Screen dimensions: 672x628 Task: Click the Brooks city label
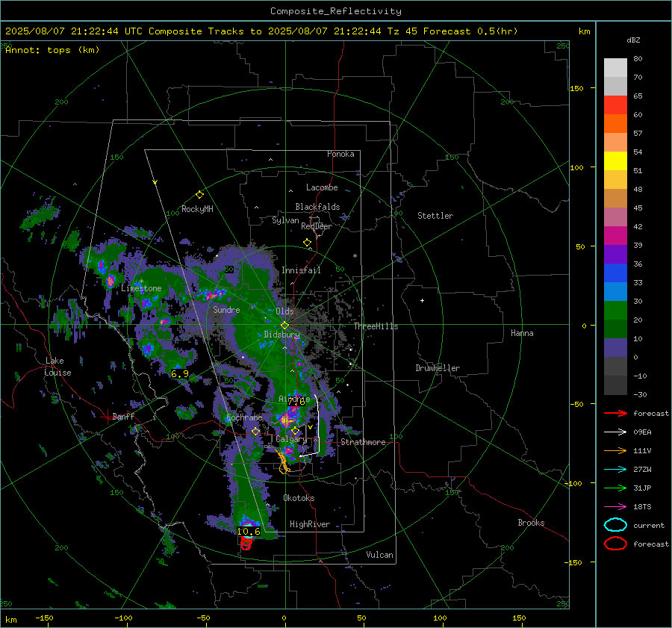tap(531, 523)
